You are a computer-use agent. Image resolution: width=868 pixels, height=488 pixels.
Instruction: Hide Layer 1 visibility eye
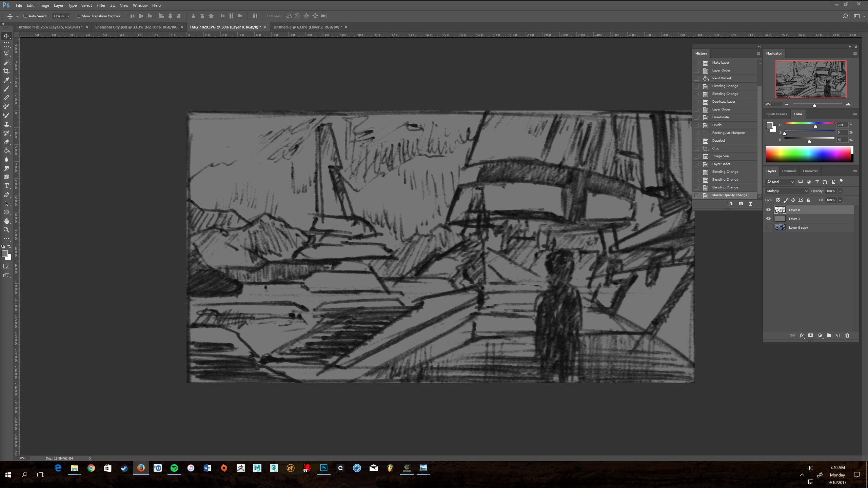pyautogui.click(x=768, y=219)
